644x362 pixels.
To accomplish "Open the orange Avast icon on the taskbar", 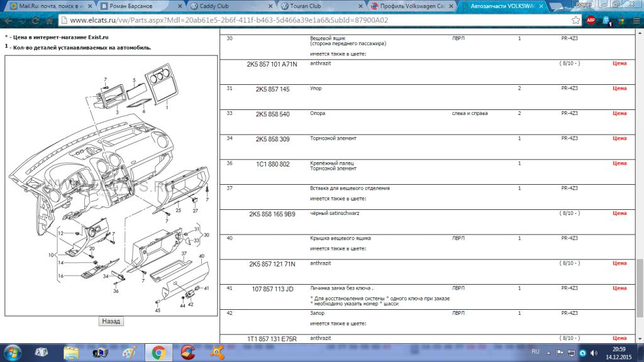I will (x=216, y=353).
